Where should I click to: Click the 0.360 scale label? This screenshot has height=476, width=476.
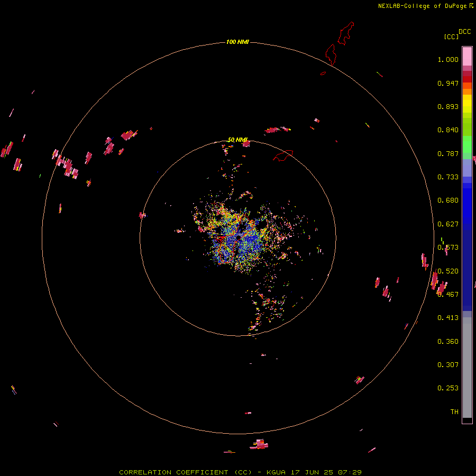(x=448, y=342)
